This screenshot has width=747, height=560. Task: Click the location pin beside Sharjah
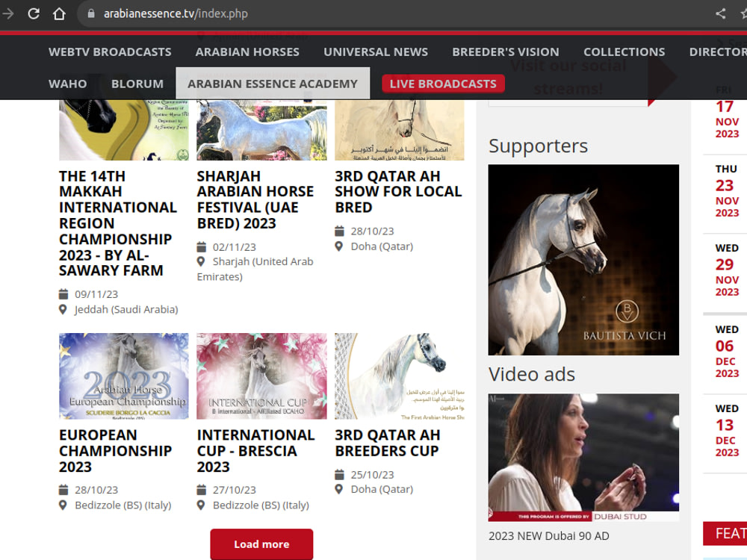pos(201,261)
